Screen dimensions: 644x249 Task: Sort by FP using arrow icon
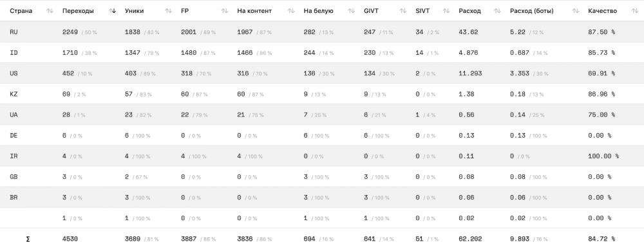tap(225, 11)
